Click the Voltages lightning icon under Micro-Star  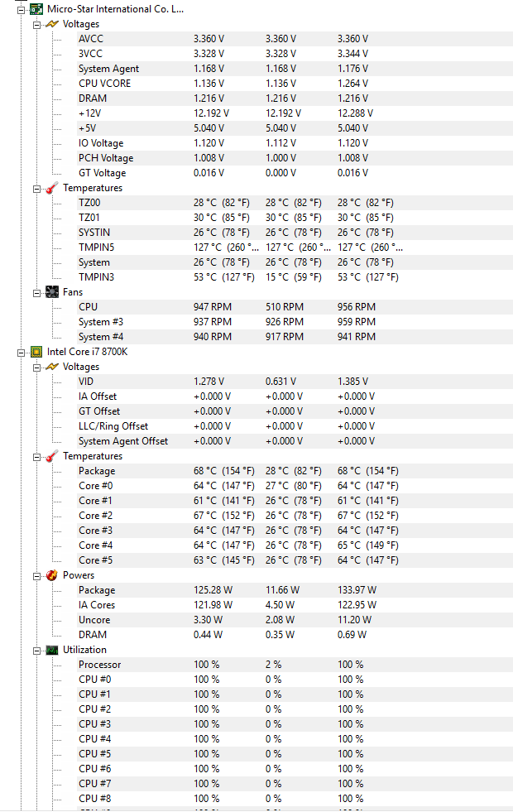(52, 24)
